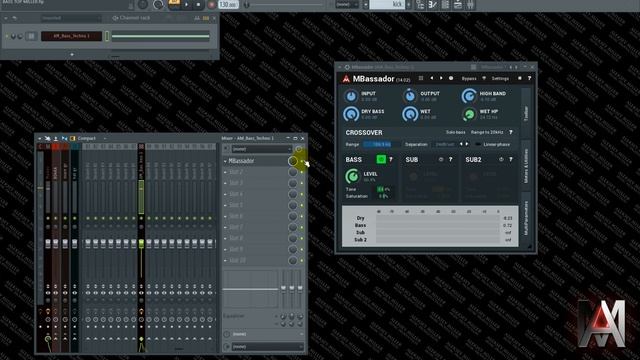Open the MBassador presets grid
This screenshot has height=360, width=640.
pyautogui.click(x=421, y=78)
